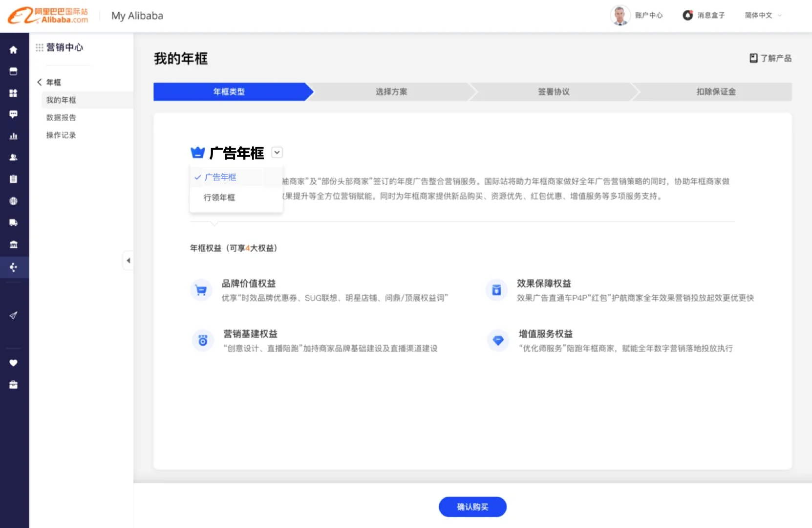Click the 了解产品 link
812x528 pixels.
pyautogui.click(x=770, y=58)
